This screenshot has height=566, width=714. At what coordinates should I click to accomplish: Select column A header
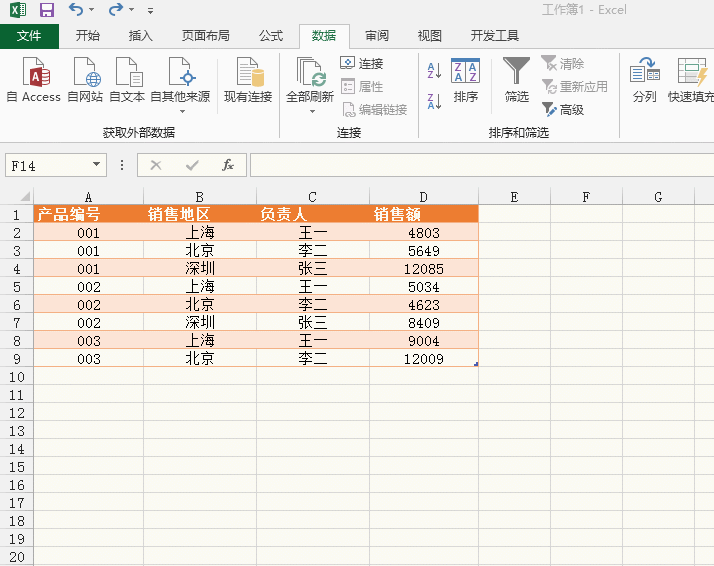coord(88,197)
